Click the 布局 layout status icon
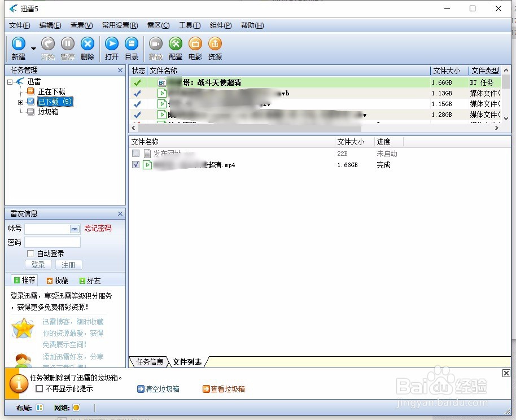The width and height of the screenshot is (516, 420). pos(40,408)
